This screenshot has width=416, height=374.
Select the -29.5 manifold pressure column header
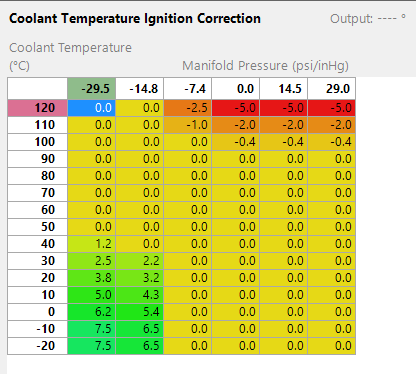tap(92, 89)
